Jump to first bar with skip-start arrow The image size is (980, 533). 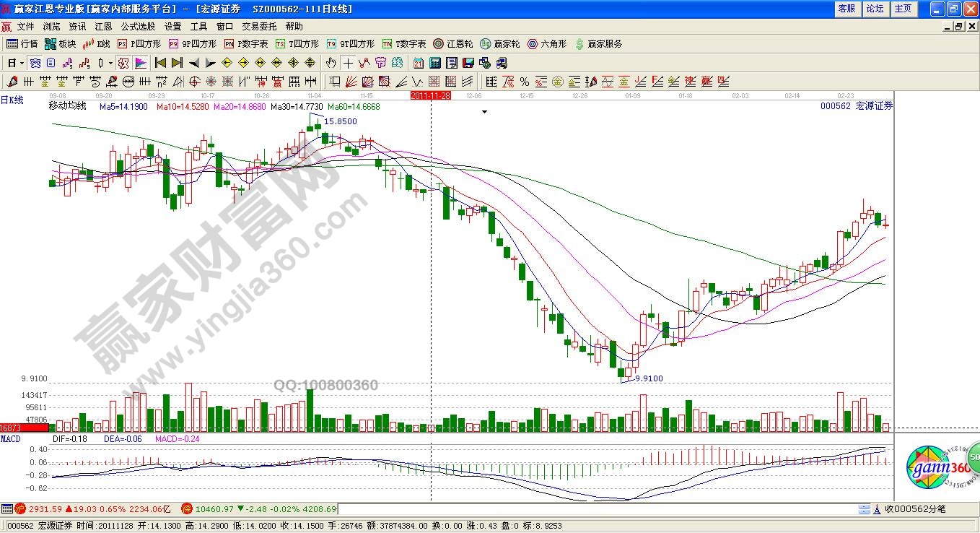tap(160, 63)
